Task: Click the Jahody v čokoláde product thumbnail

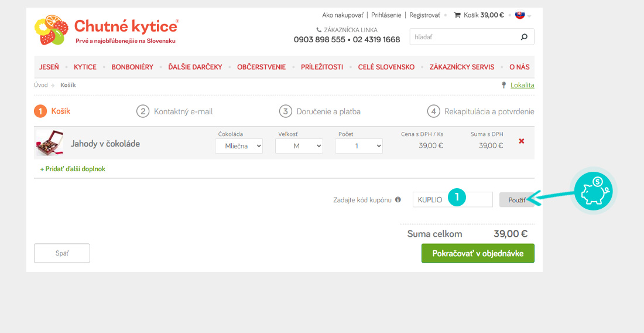Action: click(x=49, y=143)
